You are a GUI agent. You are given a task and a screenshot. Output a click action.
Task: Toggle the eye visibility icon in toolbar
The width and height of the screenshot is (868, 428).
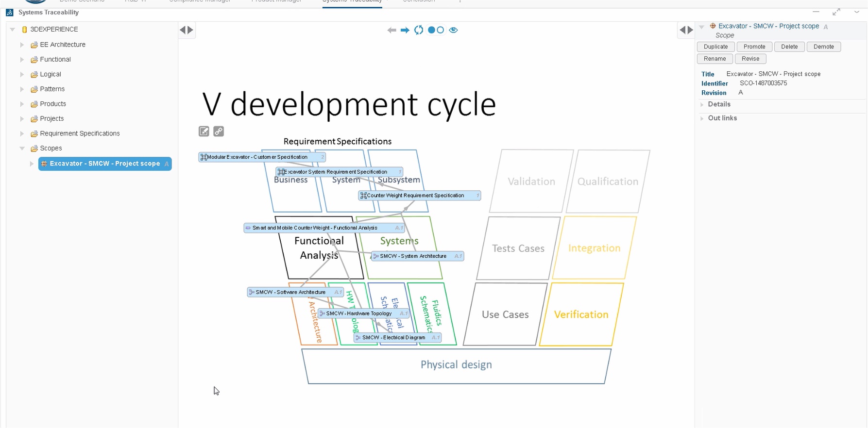point(454,30)
